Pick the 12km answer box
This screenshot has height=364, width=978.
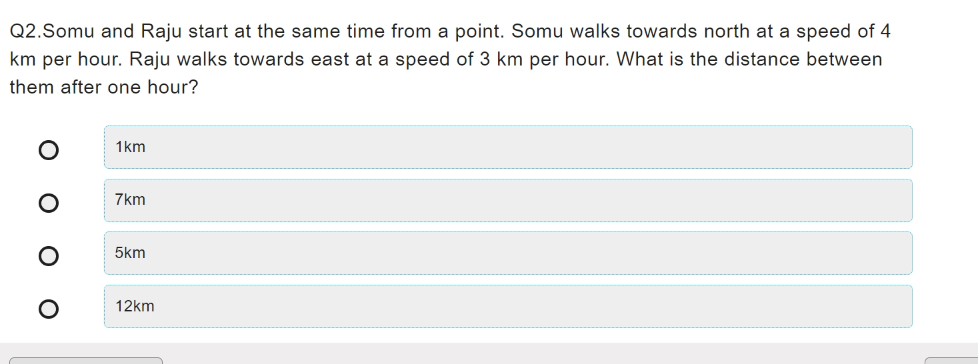[508, 306]
